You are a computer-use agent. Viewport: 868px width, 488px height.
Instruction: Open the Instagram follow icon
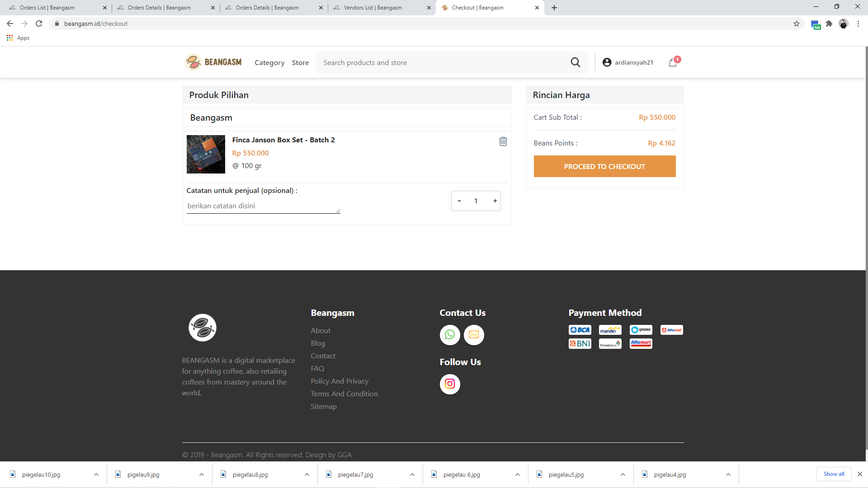[x=450, y=384]
